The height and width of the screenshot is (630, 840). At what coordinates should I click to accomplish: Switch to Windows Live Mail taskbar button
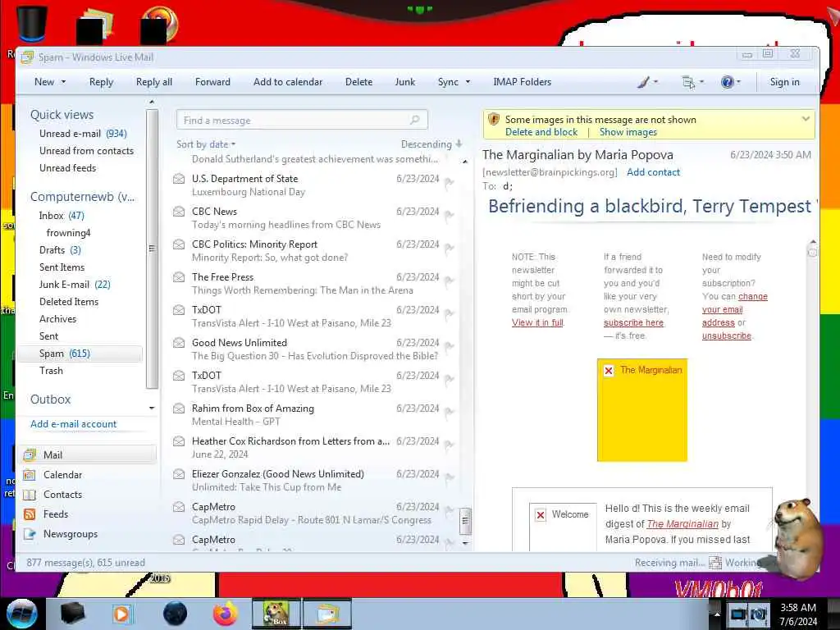click(327, 614)
